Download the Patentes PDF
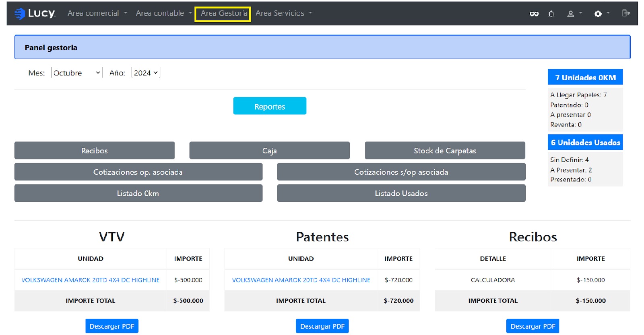This screenshot has height=335, width=644. [322, 326]
